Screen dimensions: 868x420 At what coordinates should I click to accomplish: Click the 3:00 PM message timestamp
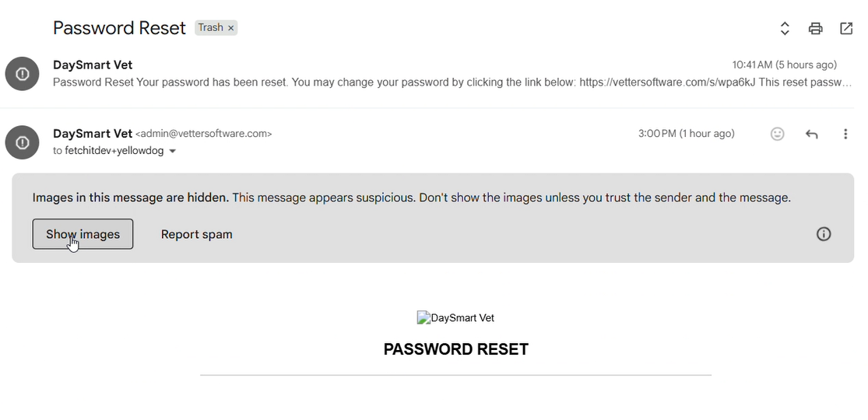pos(686,134)
